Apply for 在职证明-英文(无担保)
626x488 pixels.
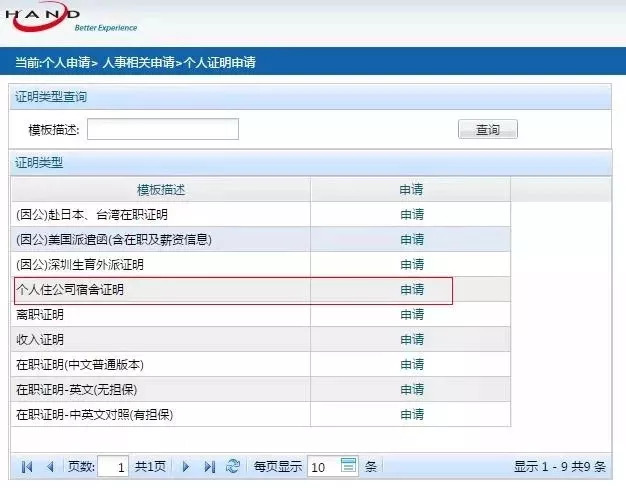(x=411, y=389)
